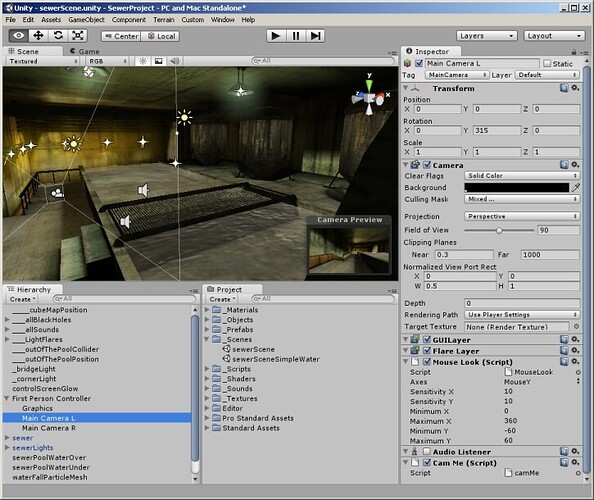This screenshot has height=500, width=594.
Task: Select the Rotate tool
Action: [58, 36]
